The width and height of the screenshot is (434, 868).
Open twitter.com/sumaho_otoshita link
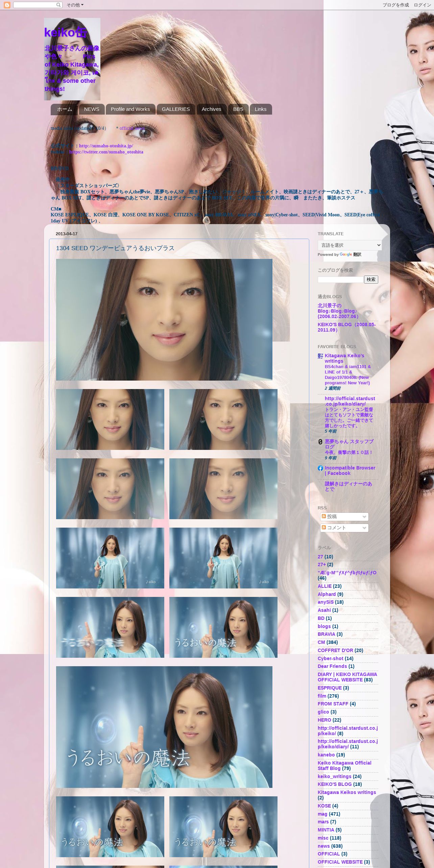coord(106,152)
